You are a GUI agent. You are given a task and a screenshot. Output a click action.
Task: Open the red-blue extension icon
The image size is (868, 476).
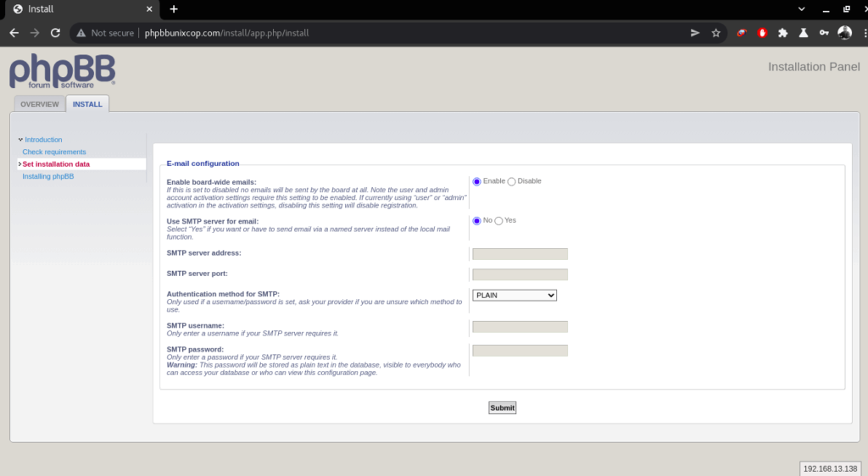click(x=742, y=33)
